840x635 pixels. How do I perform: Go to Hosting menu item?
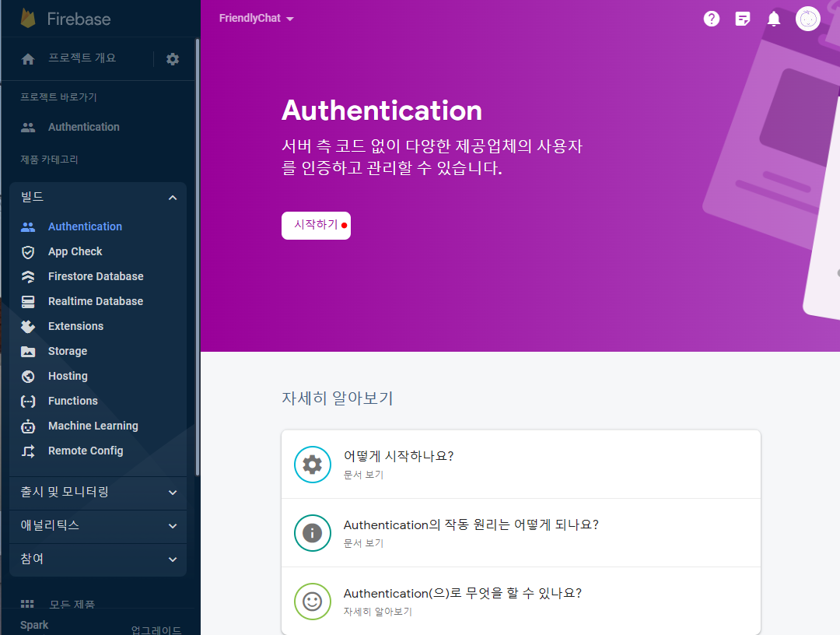tap(68, 376)
